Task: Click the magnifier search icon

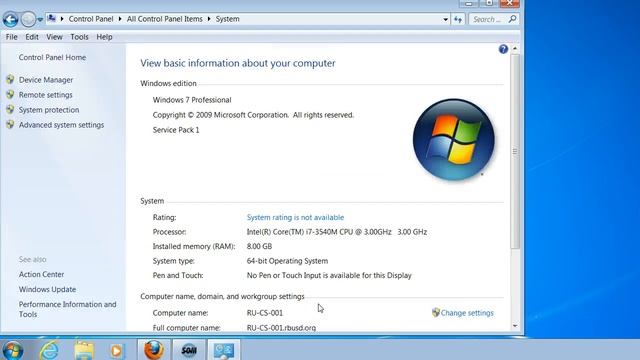Action: click(x=513, y=19)
